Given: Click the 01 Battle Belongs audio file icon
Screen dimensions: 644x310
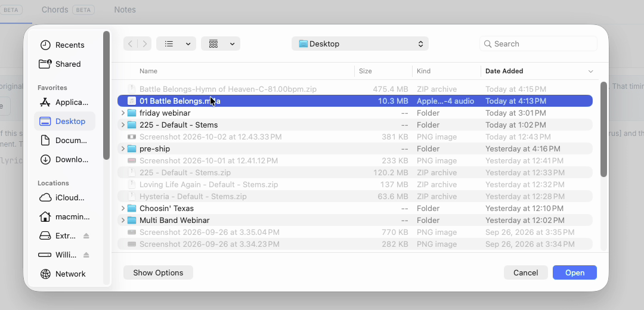Looking at the screenshot, I should (131, 101).
